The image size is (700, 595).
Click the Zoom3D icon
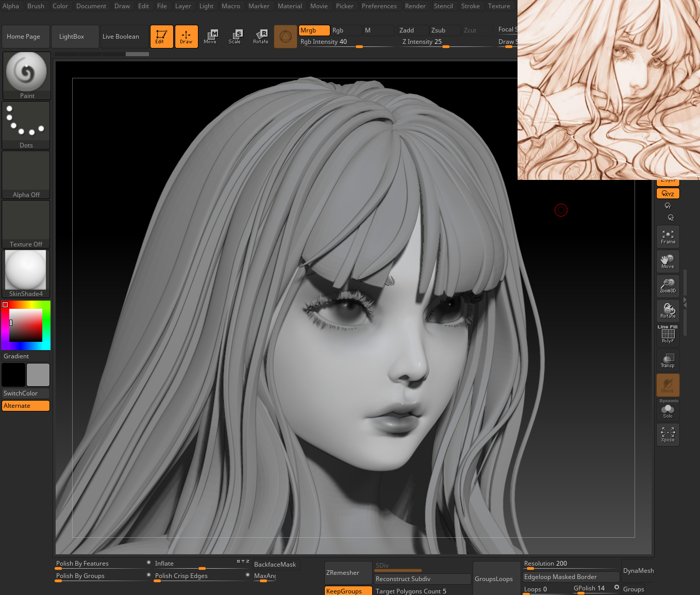[x=668, y=286]
